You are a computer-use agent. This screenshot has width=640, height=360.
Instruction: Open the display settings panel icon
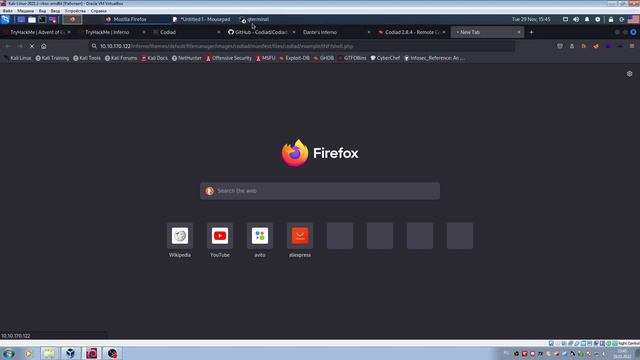(565, 19)
